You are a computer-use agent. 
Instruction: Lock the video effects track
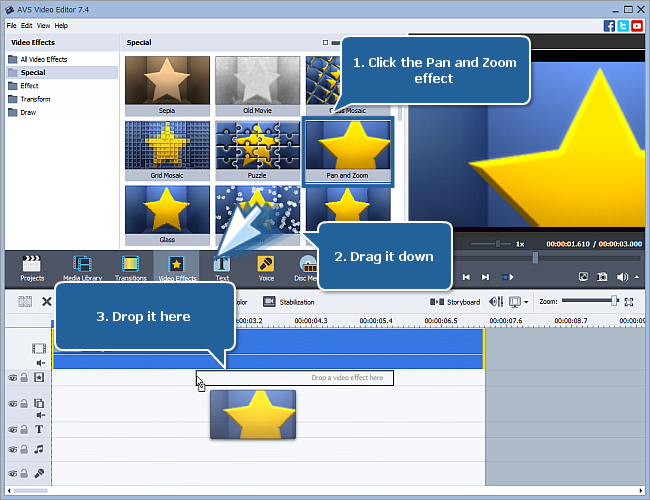tap(24, 377)
